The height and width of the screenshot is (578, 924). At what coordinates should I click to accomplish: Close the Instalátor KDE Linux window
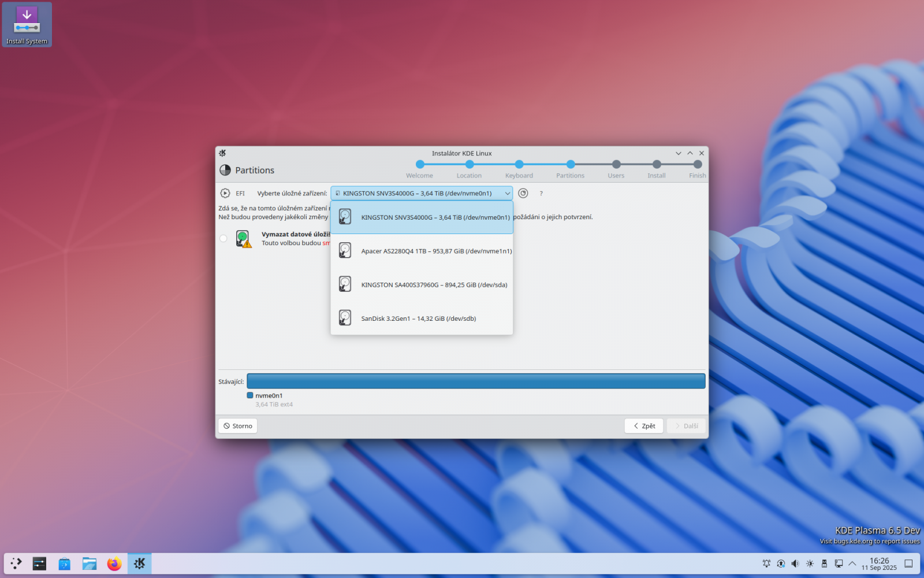point(702,153)
